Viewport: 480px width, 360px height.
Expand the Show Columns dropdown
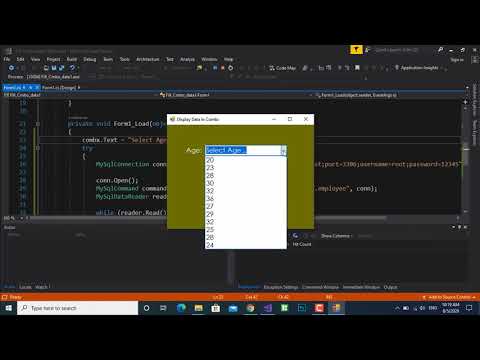point(336,236)
